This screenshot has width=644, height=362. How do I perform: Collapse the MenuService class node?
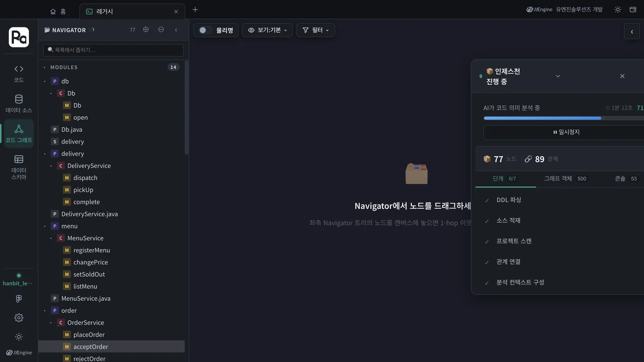51,239
